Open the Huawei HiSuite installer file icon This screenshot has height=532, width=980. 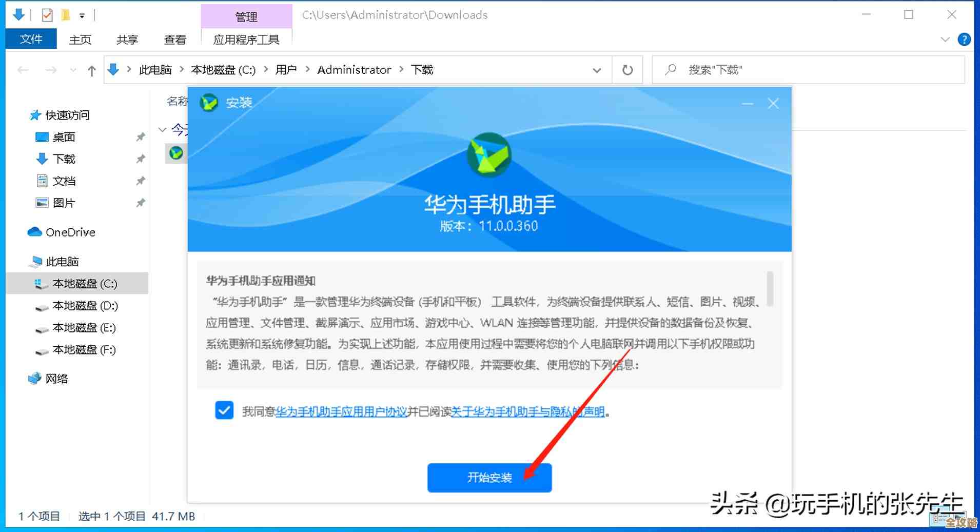point(175,153)
